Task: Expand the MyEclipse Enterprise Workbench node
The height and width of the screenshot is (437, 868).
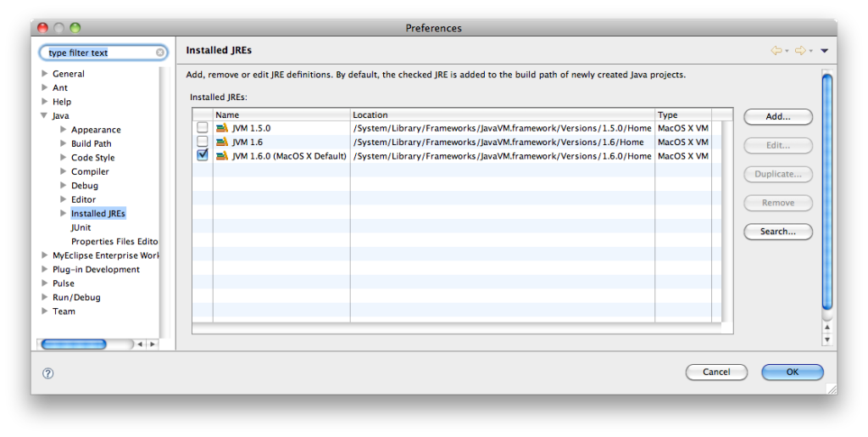Action: pyautogui.click(x=44, y=255)
